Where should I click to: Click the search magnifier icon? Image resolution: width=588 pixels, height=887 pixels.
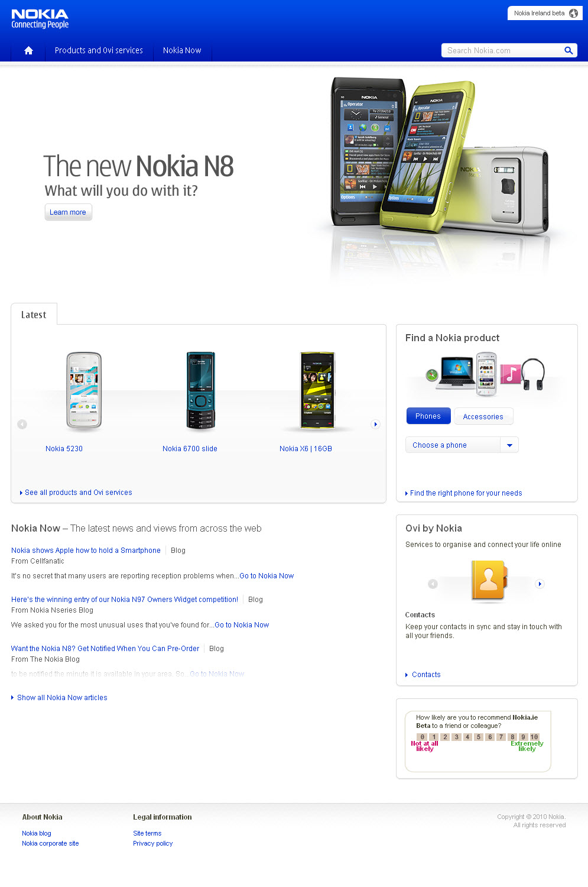click(x=568, y=50)
